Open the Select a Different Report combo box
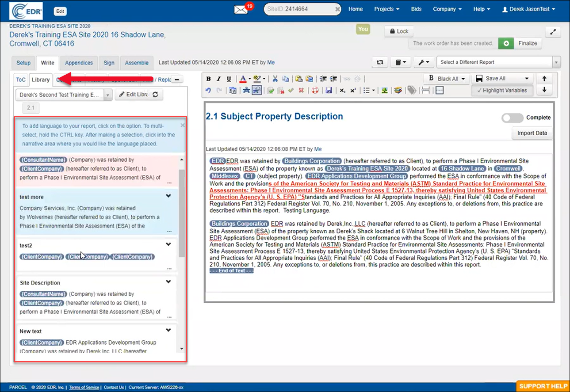 (x=498, y=62)
